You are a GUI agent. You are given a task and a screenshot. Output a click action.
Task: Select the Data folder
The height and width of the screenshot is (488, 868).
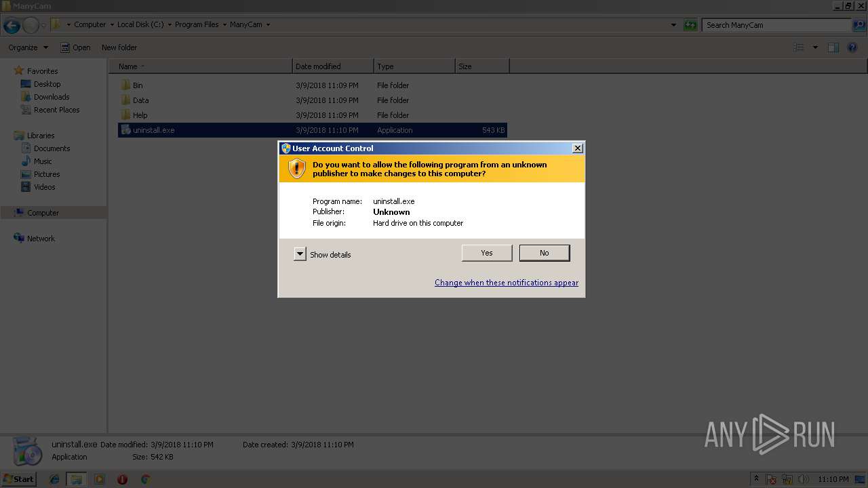click(313, 100)
